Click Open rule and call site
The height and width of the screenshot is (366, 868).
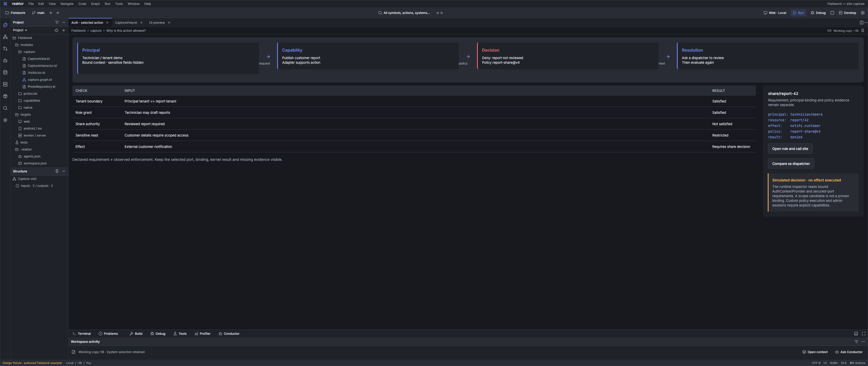tap(790, 148)
